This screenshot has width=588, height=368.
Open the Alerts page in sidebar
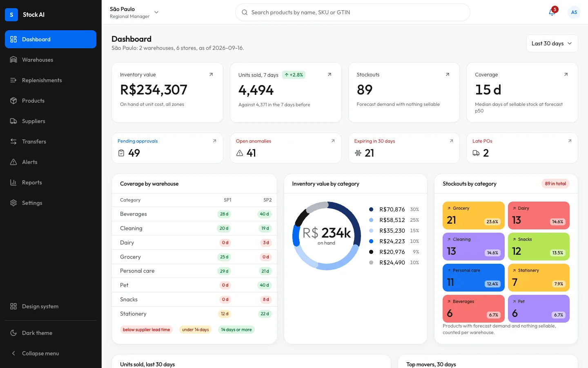(x=51, y=162)
